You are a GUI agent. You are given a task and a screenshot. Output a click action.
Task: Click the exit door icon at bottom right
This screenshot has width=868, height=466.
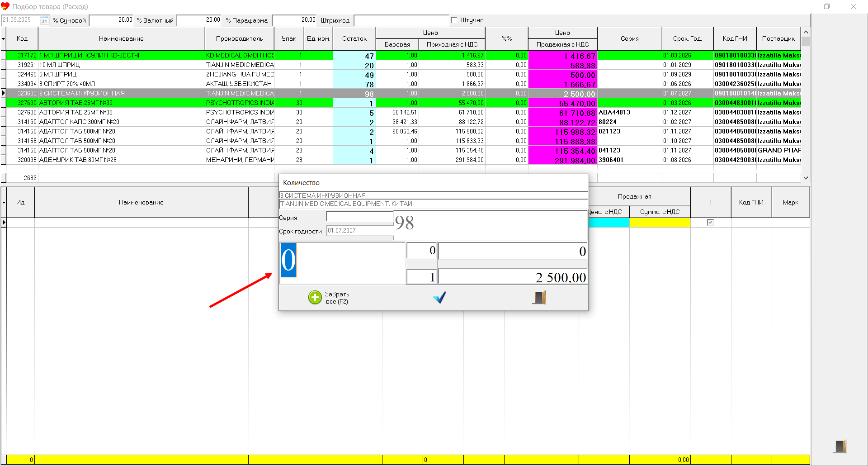coord(840,446)
